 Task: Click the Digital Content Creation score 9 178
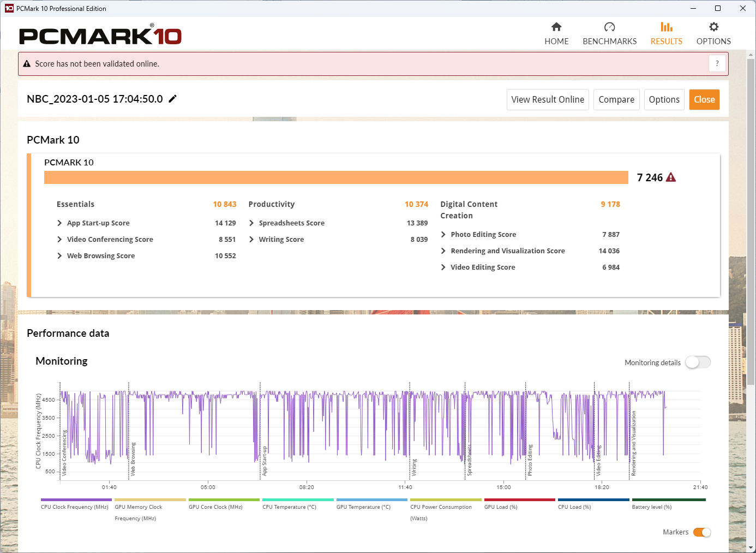610,204
